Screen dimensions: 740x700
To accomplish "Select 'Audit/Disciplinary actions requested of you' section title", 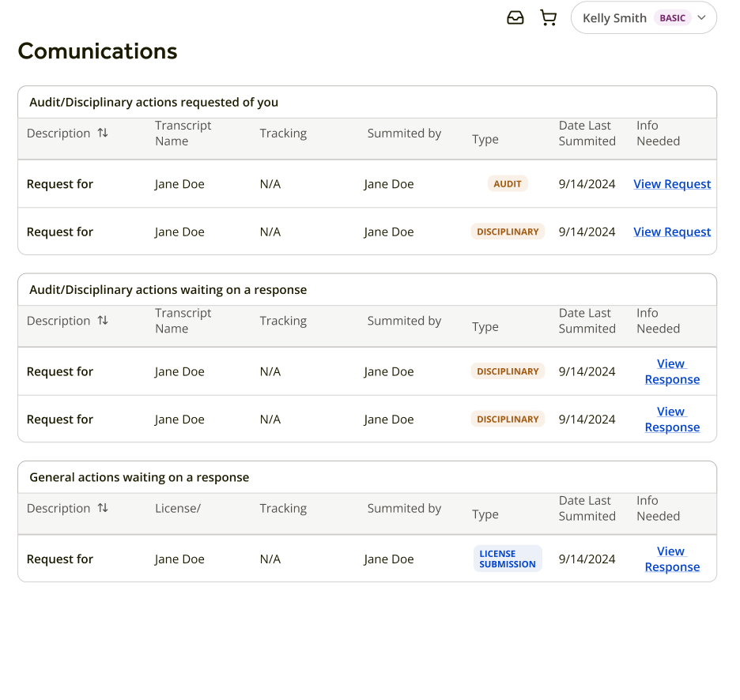I will [x=153, y=102].
